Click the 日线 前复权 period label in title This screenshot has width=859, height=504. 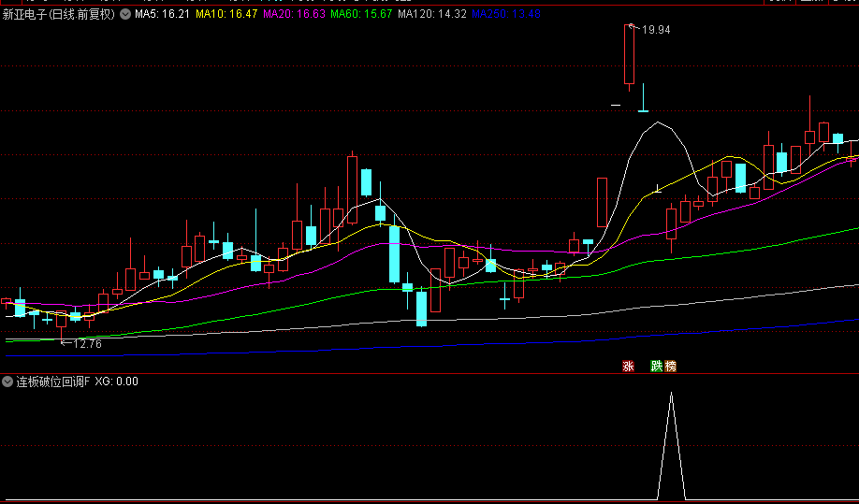click(83, 15)
